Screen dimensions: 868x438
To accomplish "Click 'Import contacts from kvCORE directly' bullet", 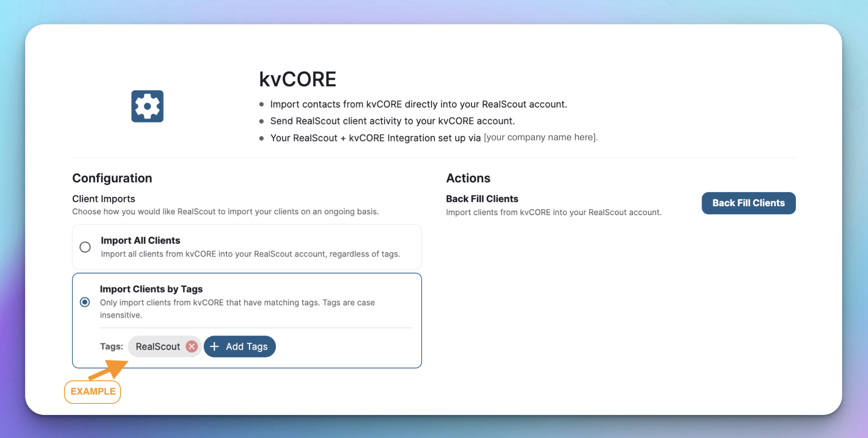I will (419, 104).
